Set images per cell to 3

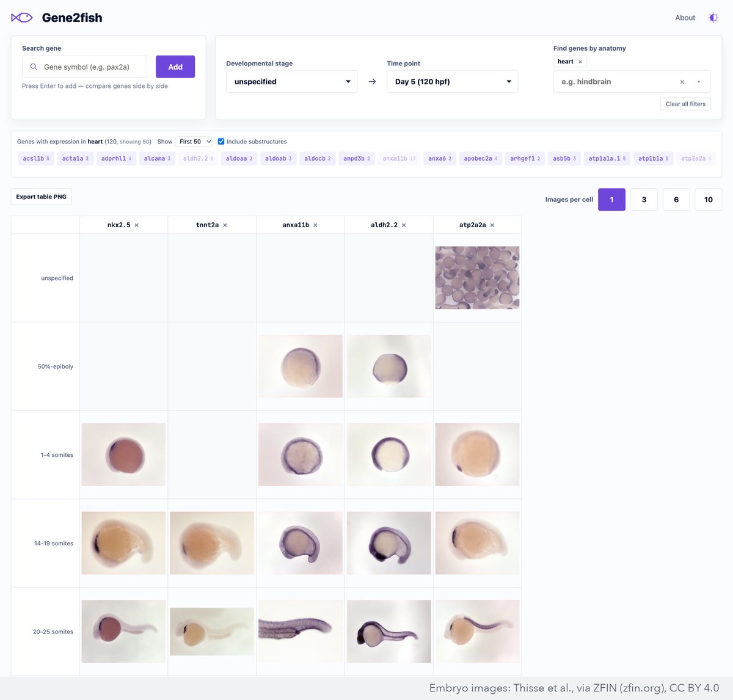pyautogui.click(x=644, y=200)
